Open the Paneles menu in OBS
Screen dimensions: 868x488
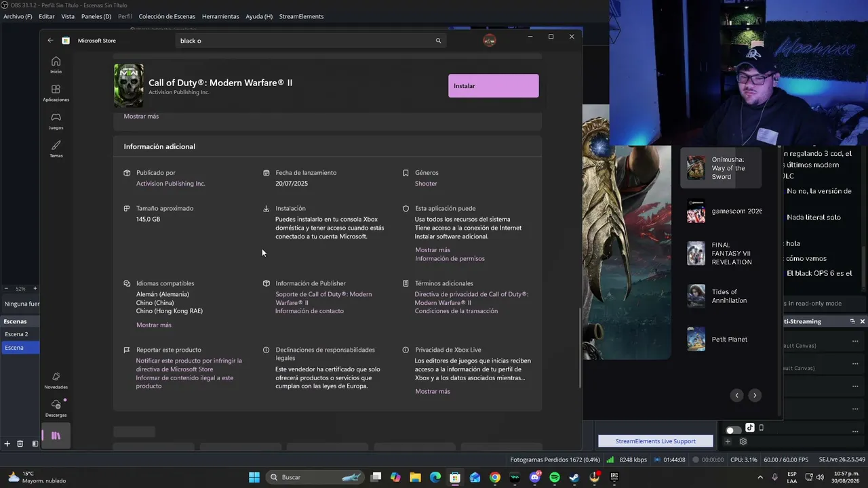[x=96, y=16]
